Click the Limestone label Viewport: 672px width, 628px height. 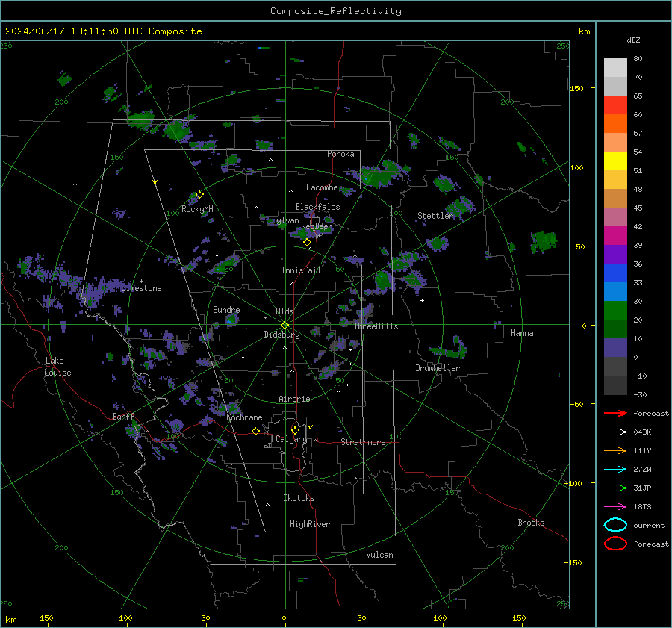click(x=141, y=288)
